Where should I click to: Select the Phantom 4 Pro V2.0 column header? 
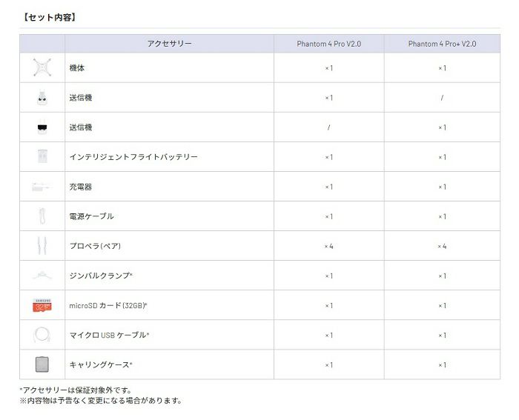point(328,44)
